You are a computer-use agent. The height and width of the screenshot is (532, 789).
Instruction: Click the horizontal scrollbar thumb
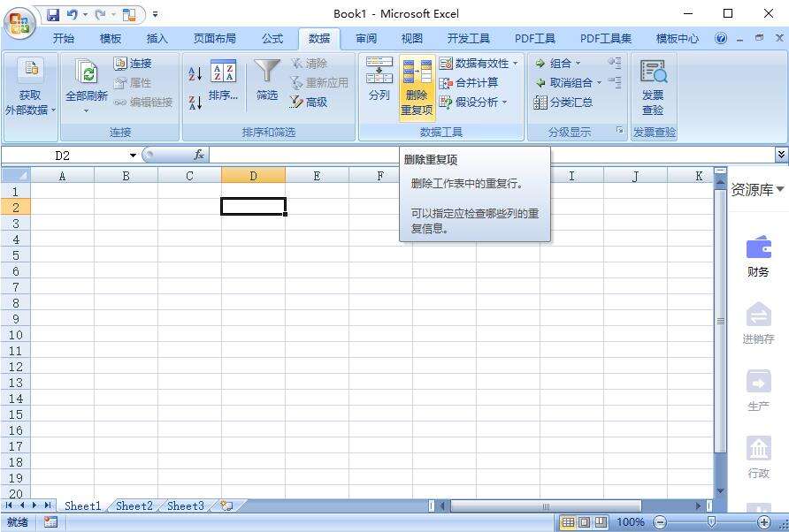coord(546,505)
